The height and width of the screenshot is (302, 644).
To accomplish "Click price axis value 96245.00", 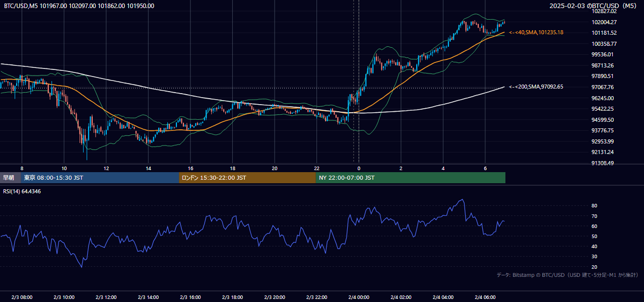I will (603, 98).
